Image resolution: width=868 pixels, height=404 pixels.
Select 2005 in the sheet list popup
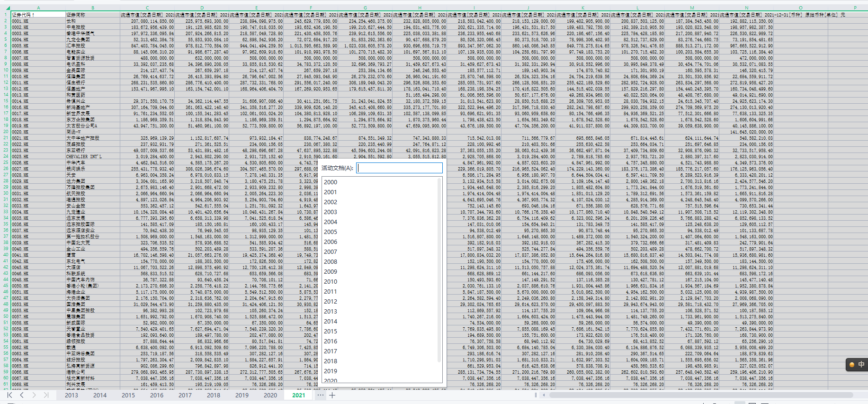pos(331,232)
